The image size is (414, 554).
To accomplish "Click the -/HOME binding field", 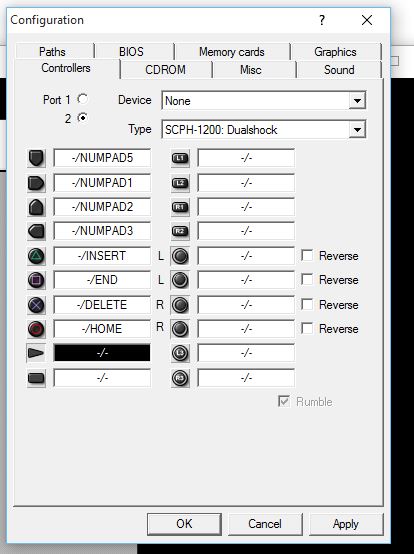I will click(102, 329).
